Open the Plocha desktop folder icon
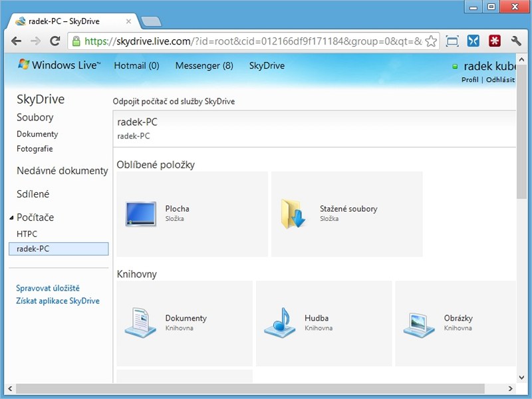 (x=140, y=214)
